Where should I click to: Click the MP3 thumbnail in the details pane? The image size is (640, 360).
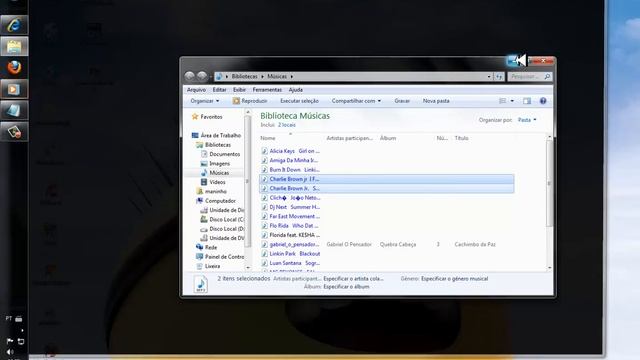pos(201,284)
